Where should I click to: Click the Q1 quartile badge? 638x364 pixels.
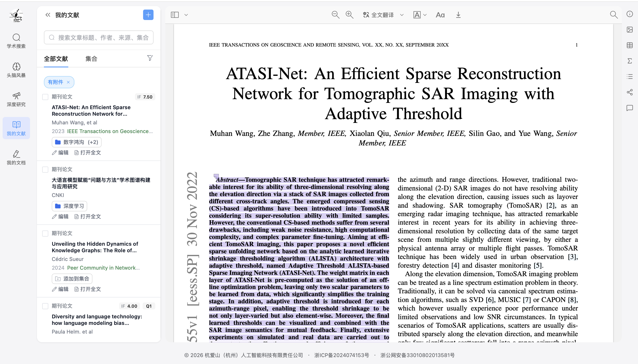pos(149,306)
